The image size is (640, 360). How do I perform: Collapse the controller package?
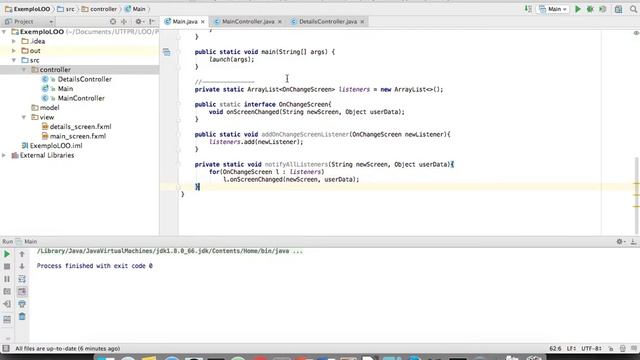pyautogui.click(x=24, y=70)
